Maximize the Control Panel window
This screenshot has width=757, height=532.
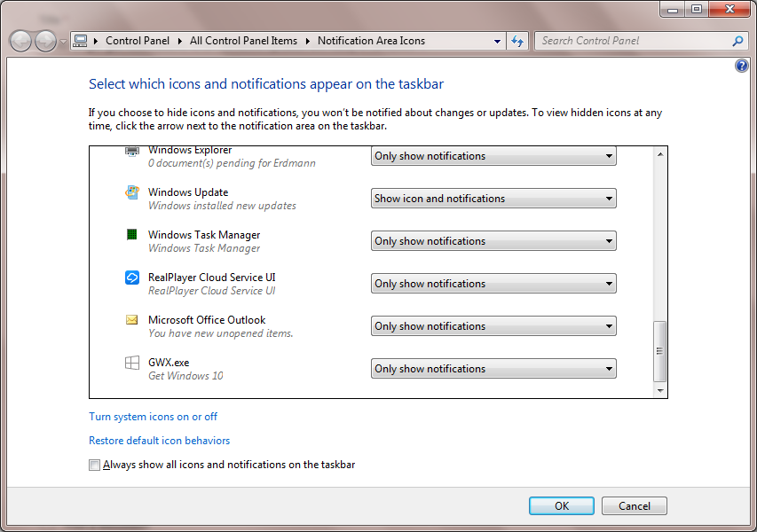(x=697, y=9)
